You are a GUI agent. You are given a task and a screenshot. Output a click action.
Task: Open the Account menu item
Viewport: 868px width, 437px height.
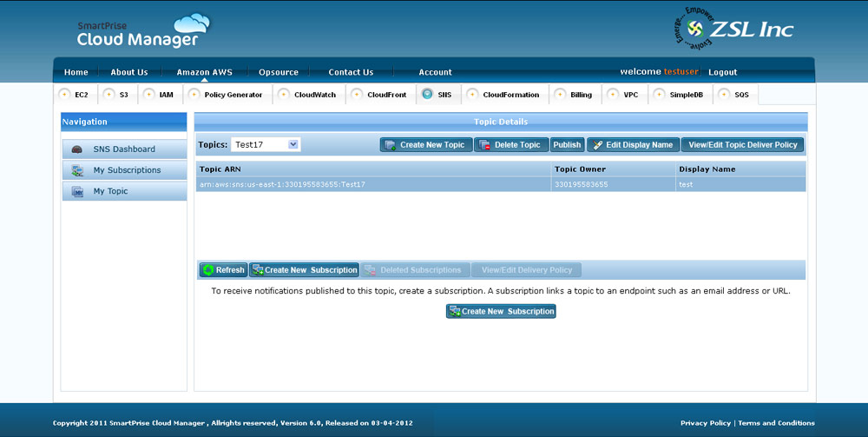pos(435,72)
